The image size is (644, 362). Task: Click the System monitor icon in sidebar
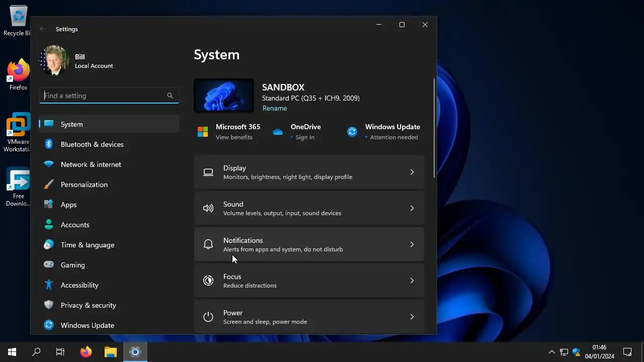[49, 124]
